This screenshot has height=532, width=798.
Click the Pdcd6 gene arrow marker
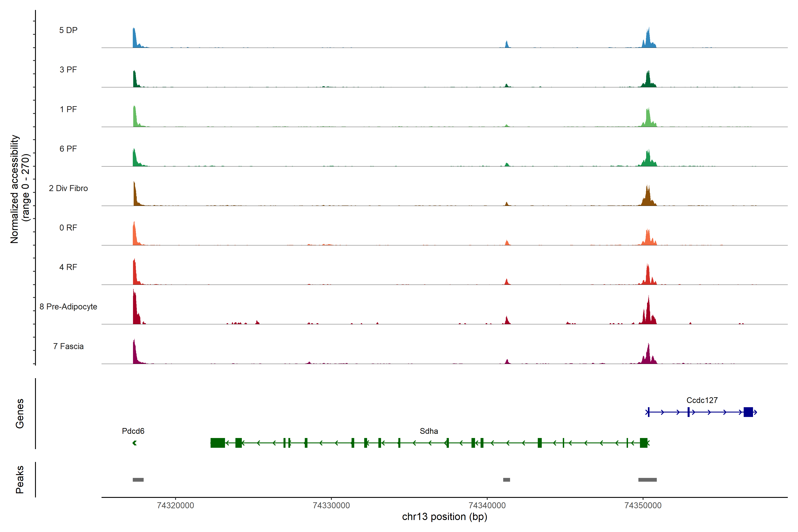135,443
